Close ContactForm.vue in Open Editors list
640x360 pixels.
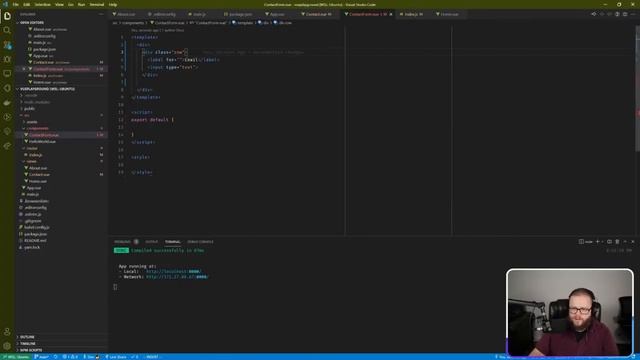pos(24,69)
